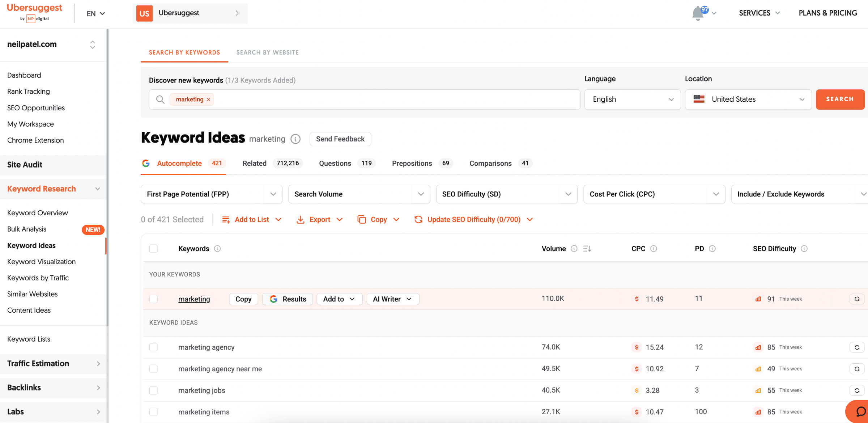Click the CPC column info icon
Viewport: 868px width, 423px height.
point(654,249)
